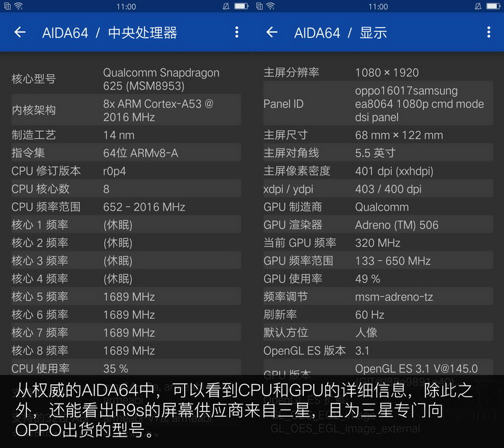
Task: Select the 主屏分辨率 1080 × 1920 row
Action: (x=378, y=73)
